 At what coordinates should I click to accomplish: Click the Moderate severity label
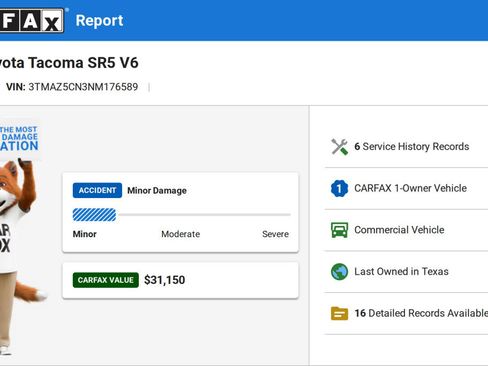(x=181, y=234)
